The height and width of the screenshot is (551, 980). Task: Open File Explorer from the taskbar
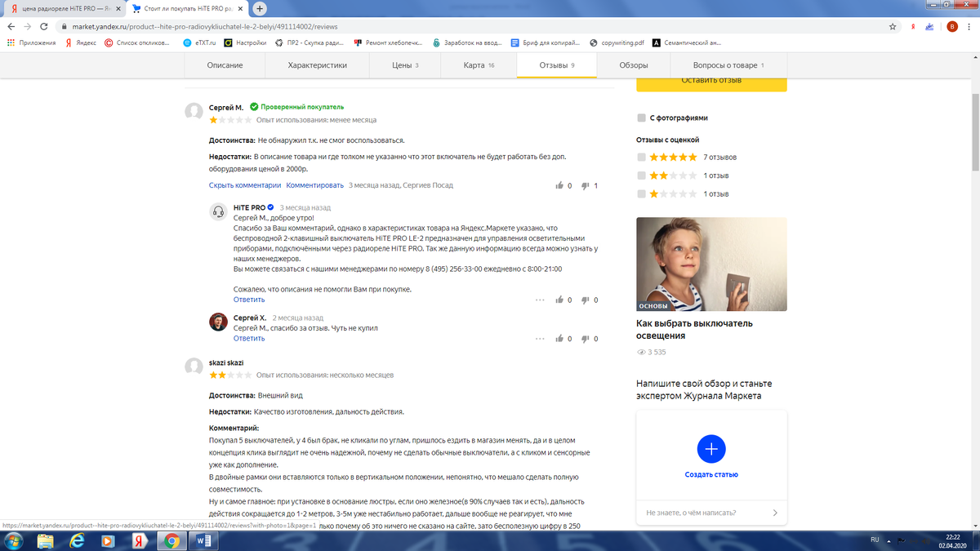tap(47, 540)
